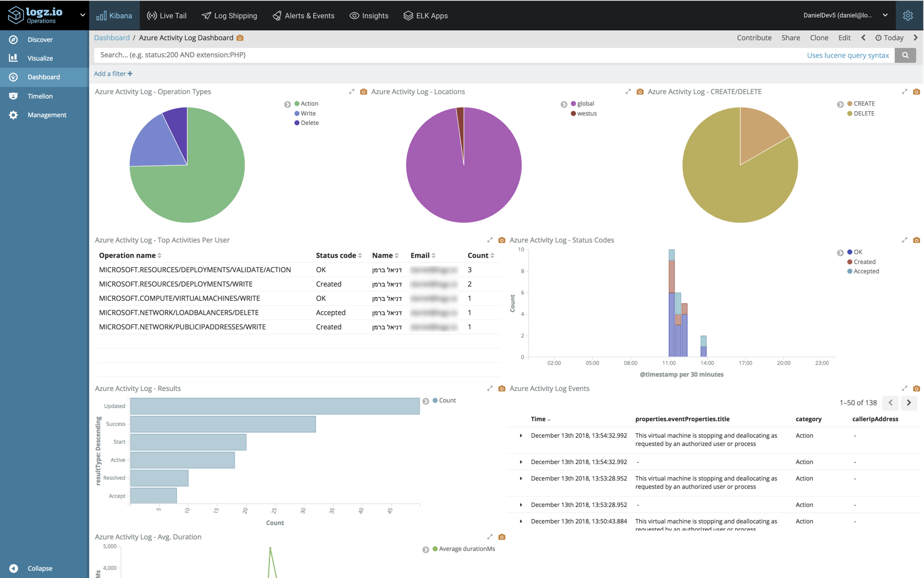Screen dimensions: 924x578
Task: Expand event row at 13:54:32.992 with title
Action: point(521,436)
